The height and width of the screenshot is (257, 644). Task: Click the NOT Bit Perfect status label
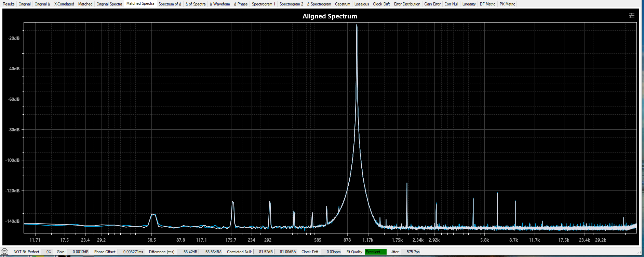(26, 252)
